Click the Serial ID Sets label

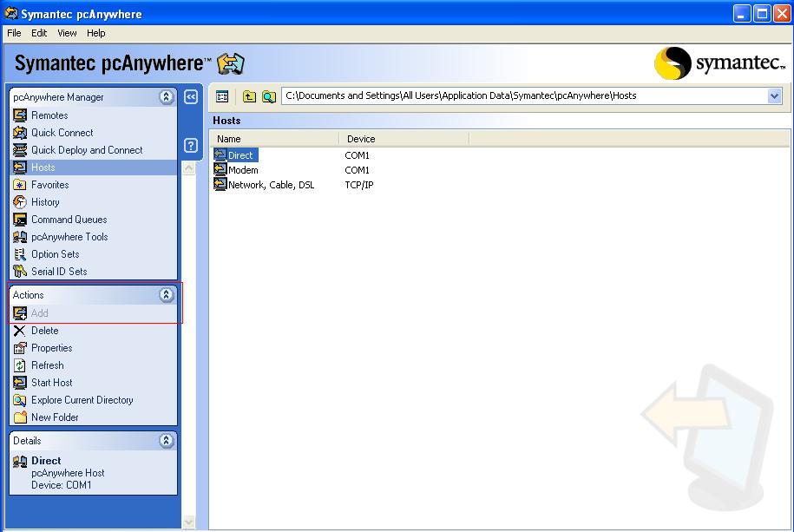pos(59,272)
